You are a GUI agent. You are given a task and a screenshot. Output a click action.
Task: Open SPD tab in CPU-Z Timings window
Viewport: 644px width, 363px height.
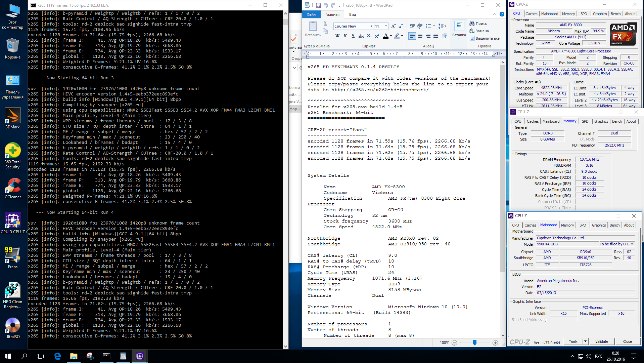[585, 121]
